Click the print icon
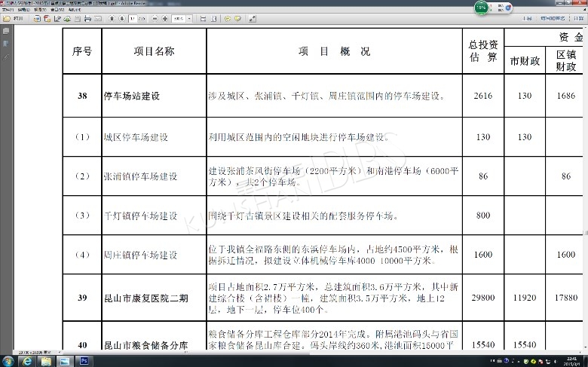The width and height of the screenshot is (588, 367). coord(87,18)
